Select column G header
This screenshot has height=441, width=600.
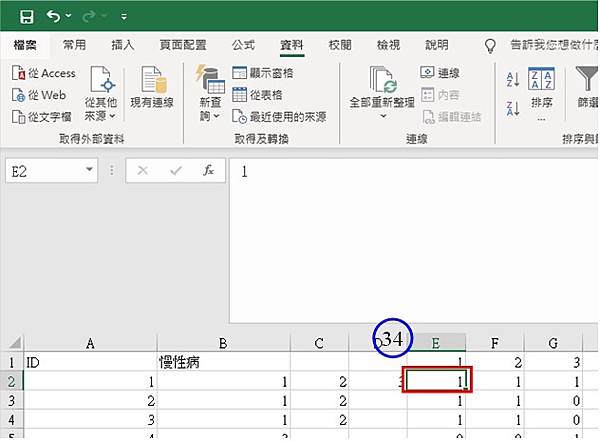click(553, 343)
